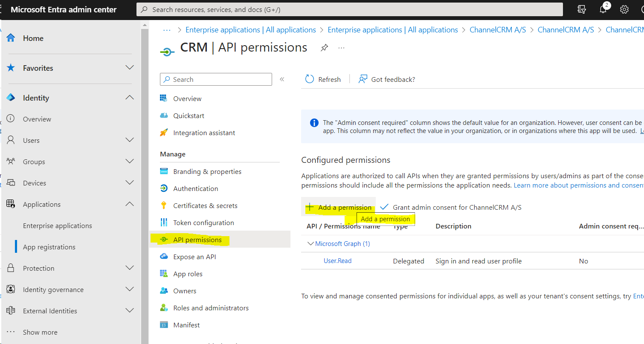Expand the Groups chevron
Screen dimensions: 644x344
[130, 161]
